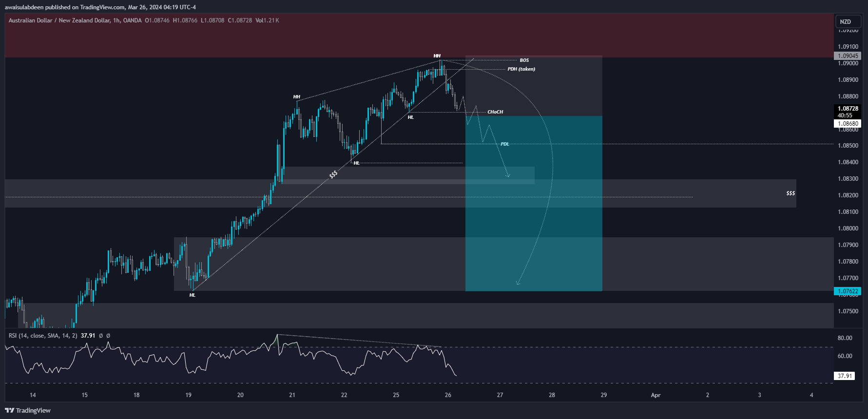Click the 1.09045 price label on the axis

(x=848, y=56)
